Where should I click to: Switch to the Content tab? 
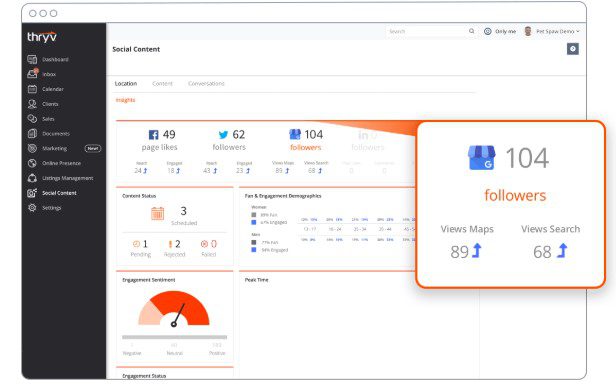(x=162, y=84)
